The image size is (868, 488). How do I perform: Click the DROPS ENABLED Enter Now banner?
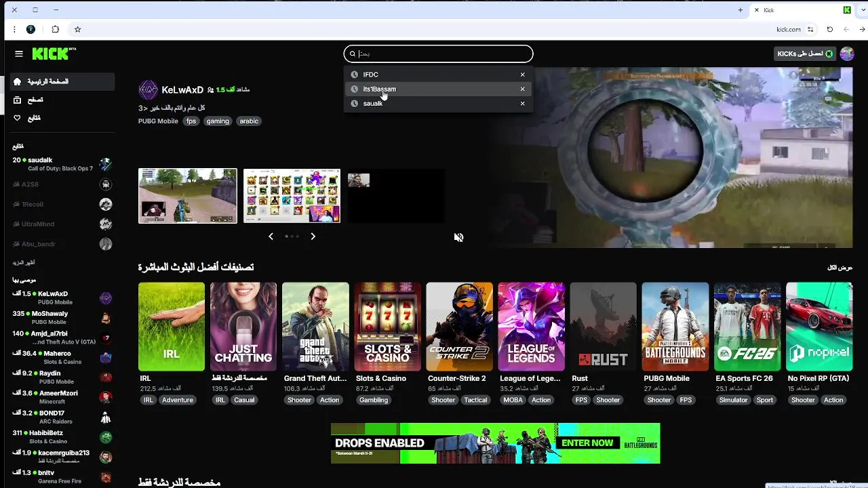click(x=495, y=443)
